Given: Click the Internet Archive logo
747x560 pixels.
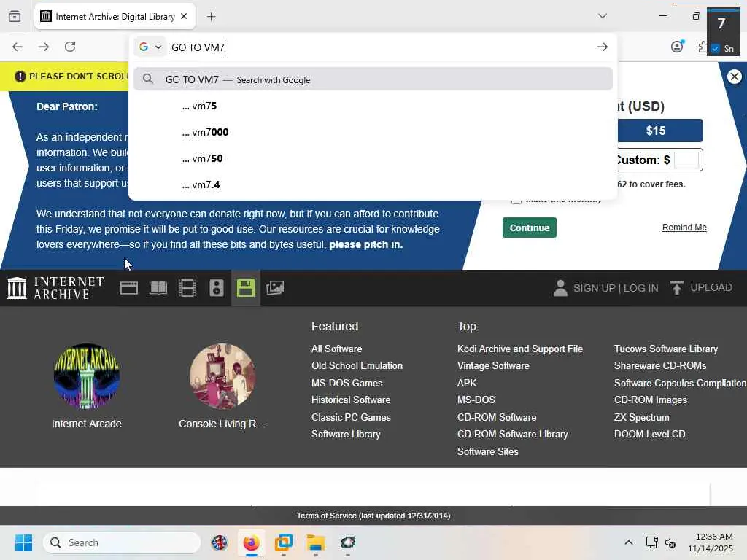Looking at the screenshot, I should point(55,288).
